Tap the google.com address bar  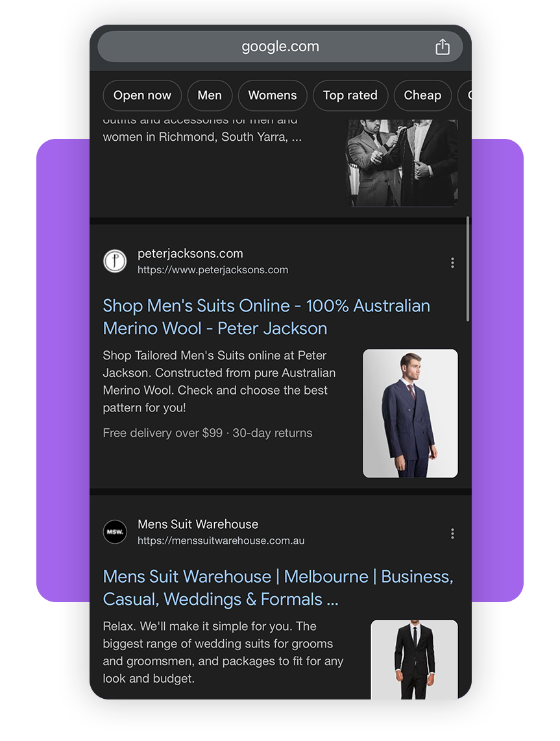(280, 47)
